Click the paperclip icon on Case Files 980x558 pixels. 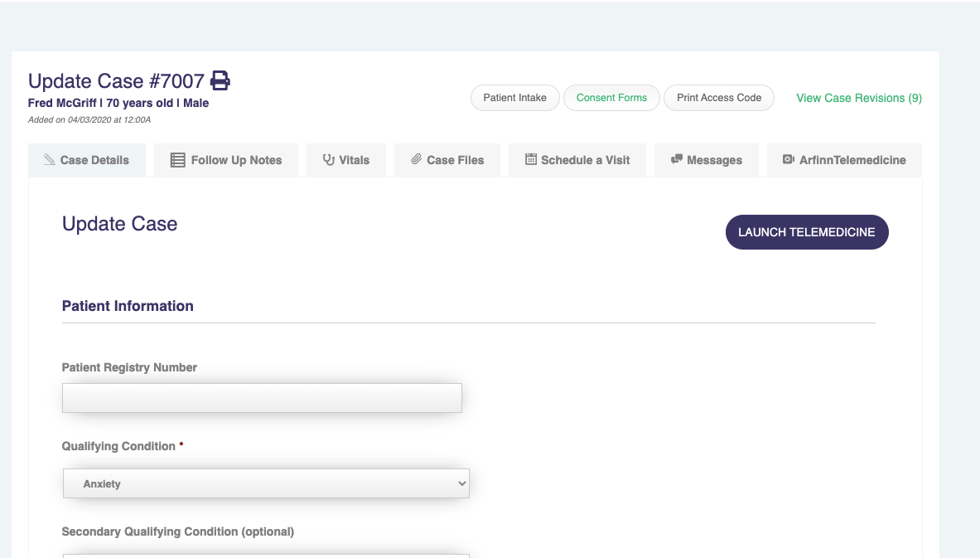[417, 160]
